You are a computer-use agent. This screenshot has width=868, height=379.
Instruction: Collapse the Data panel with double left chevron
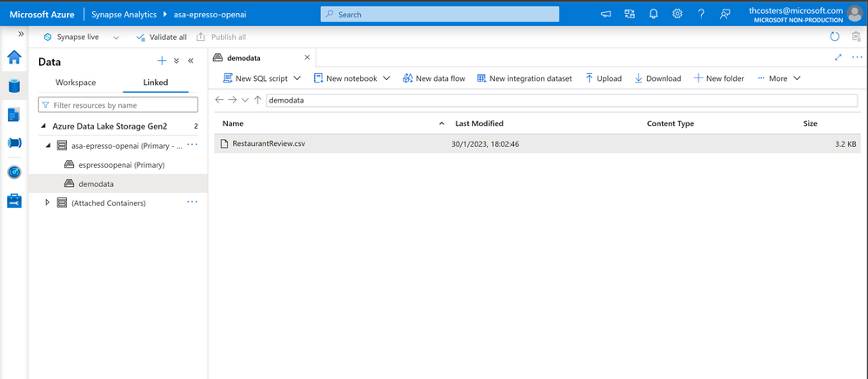190,61
